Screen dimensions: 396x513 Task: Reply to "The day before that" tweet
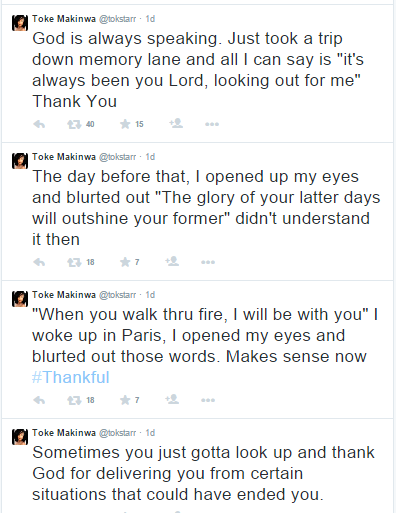[39, 262]
